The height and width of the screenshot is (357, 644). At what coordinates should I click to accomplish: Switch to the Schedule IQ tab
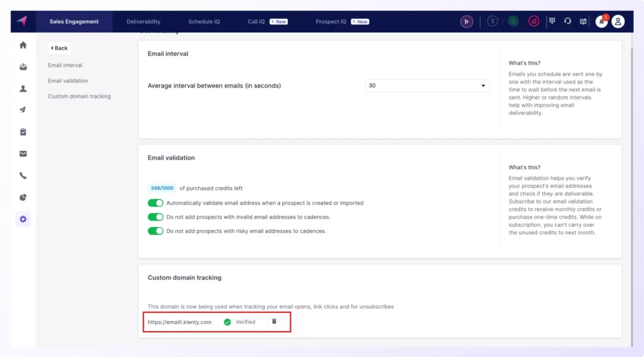[x=204, y=21]
